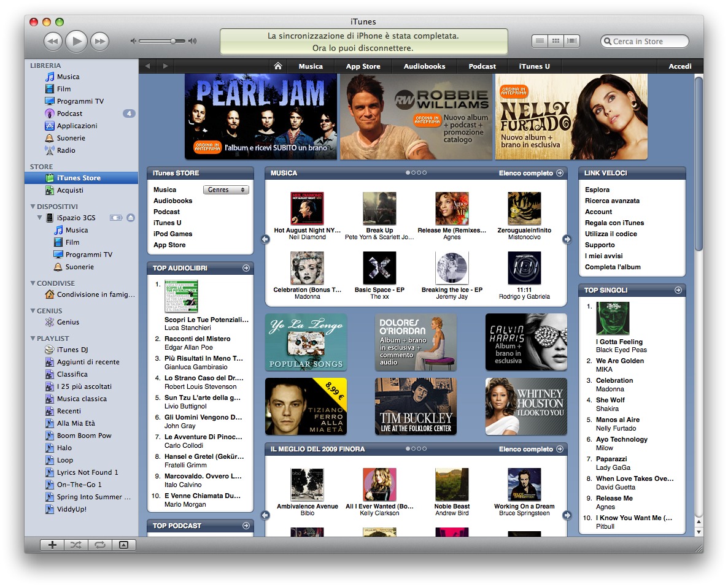Open the ViddyUp! playlist
The width and height of the screenshot is (728, 587).
coord(82,509)
